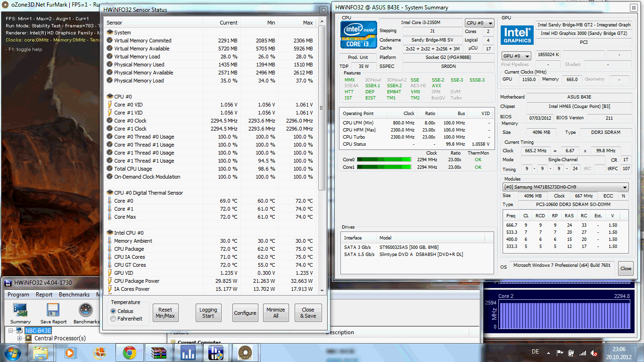The width and height of the screenshot is (644, 362).
Task: Click the System group icon in Sensor Status
Action: (x=110, y=33)
